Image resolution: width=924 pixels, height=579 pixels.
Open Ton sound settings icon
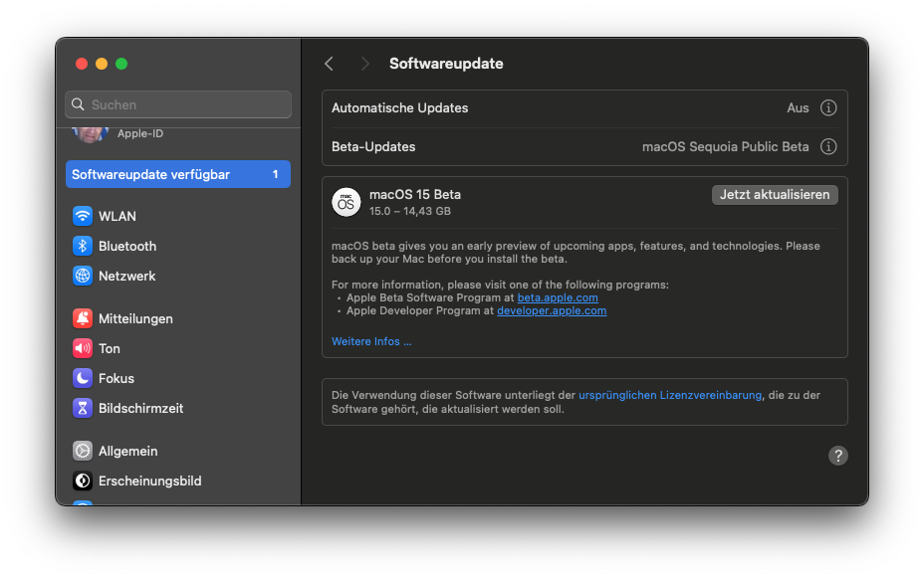click(x=83, y=348)
